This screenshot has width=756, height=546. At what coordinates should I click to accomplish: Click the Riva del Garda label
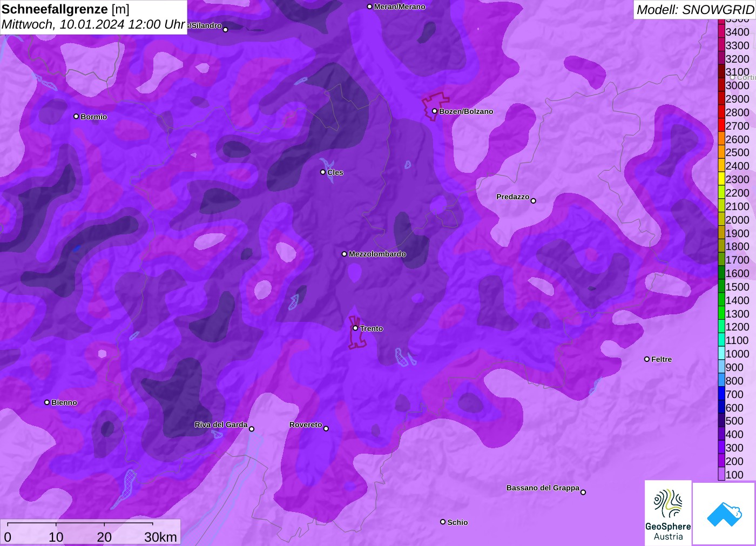click(x=221, y=424)
